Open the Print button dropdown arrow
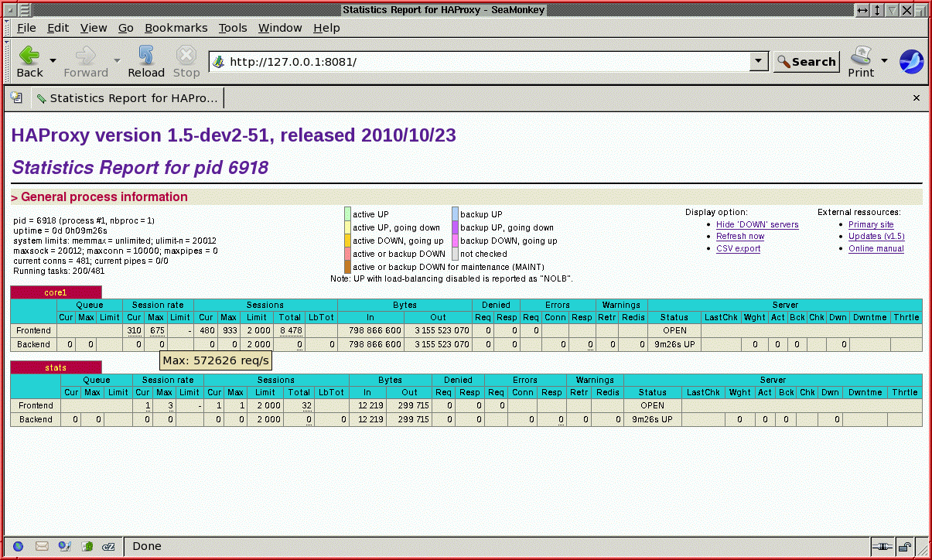This screenshot has width=932, height=560. click(884, 60)
